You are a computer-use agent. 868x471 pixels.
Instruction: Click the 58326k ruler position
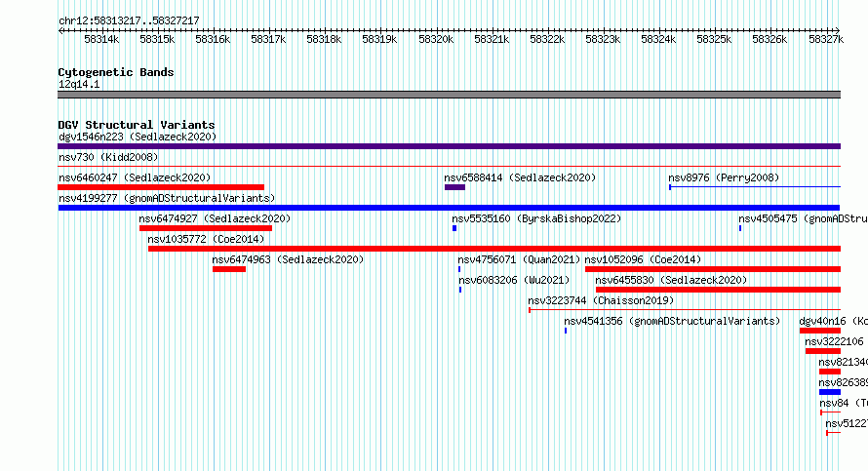(x=769, y=39)
